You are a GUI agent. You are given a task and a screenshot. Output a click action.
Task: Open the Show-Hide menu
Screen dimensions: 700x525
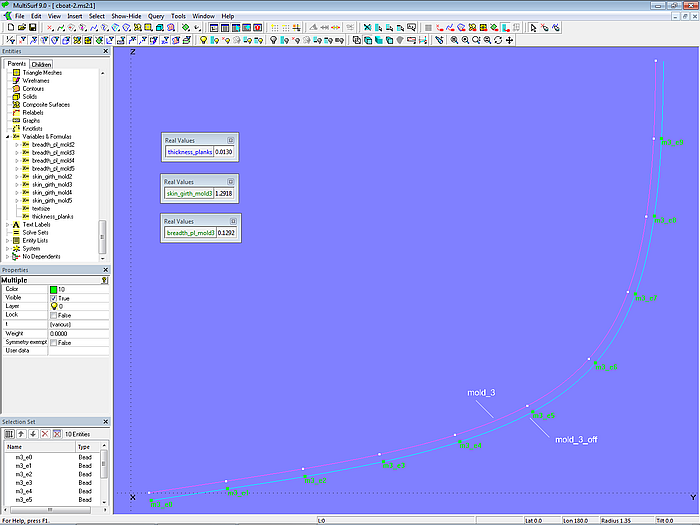(125, 17)
